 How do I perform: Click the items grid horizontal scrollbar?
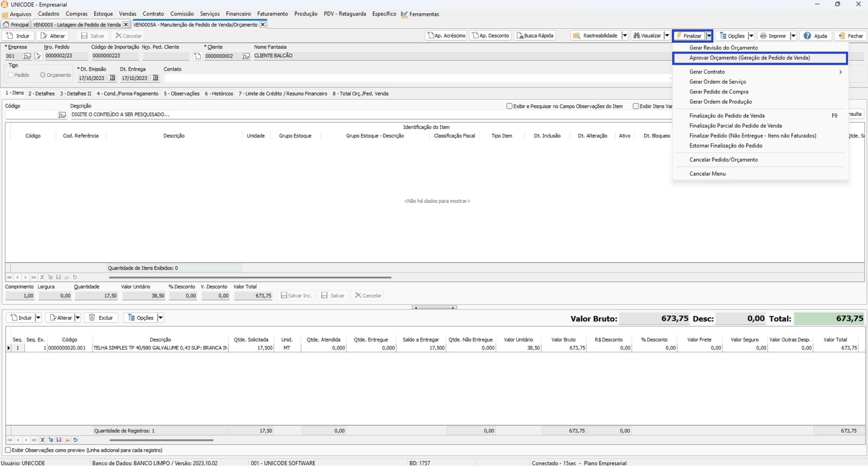[250, 277]
